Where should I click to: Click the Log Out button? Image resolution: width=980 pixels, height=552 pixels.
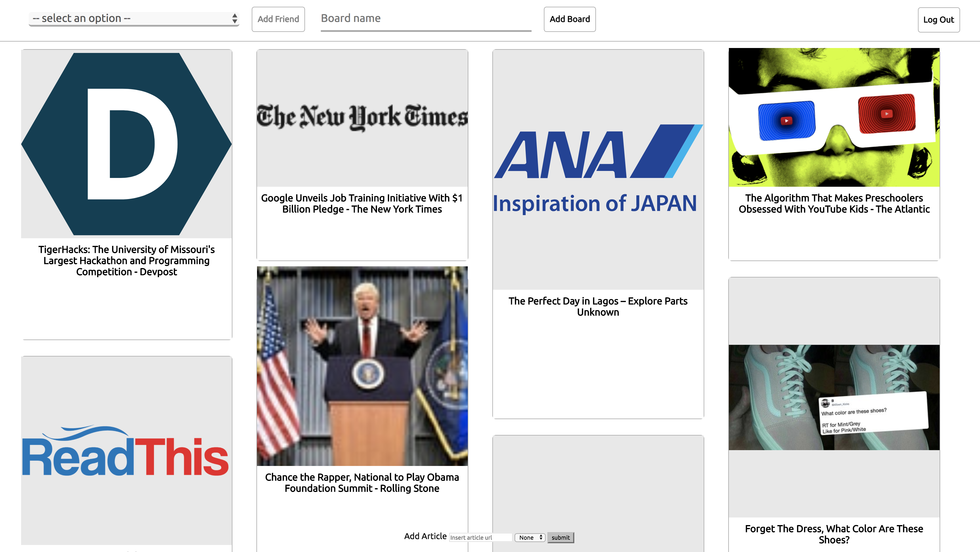pyautogui.click(x=938, y=20)
